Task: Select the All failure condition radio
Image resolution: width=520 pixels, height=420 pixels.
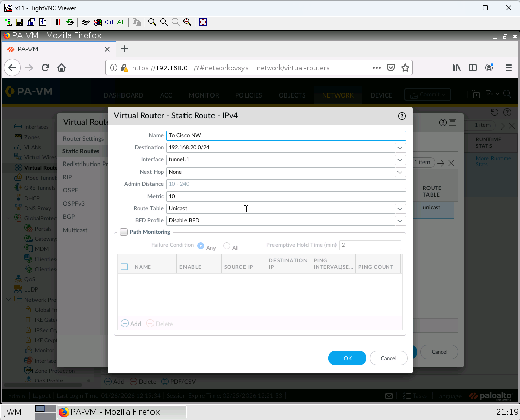Action: point(227,246)
